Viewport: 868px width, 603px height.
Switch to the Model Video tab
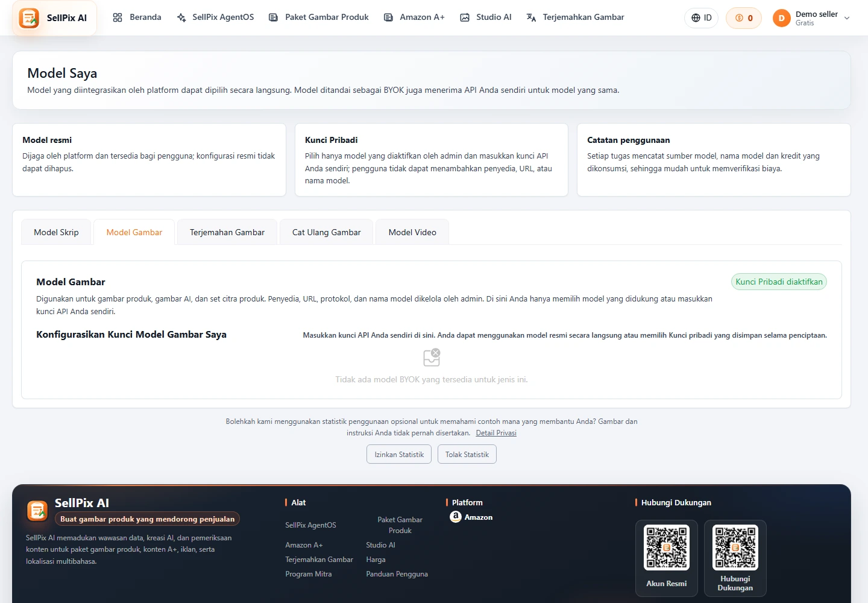[412, 232]
